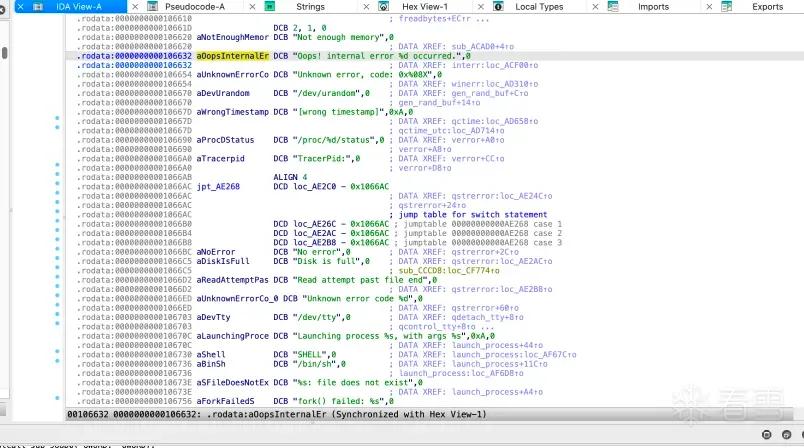Follow the launch_process+44 cross reference
Viewport: 804px width, 448px height.
point(497,345)
